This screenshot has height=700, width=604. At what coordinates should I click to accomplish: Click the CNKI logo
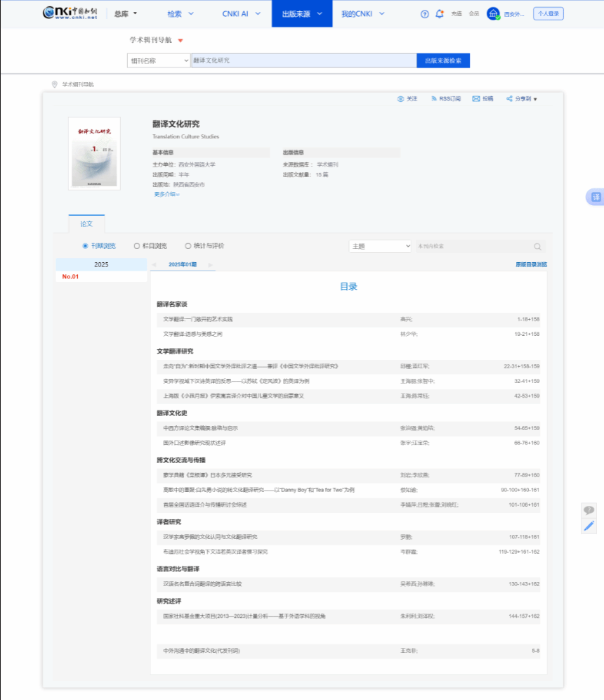tap(70, 13)
